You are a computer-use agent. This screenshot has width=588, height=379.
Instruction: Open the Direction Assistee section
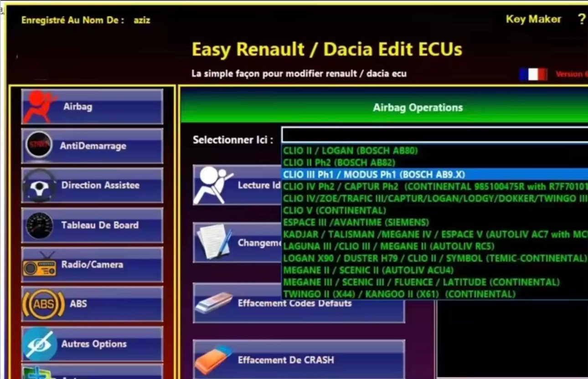(x=92, y=185)
